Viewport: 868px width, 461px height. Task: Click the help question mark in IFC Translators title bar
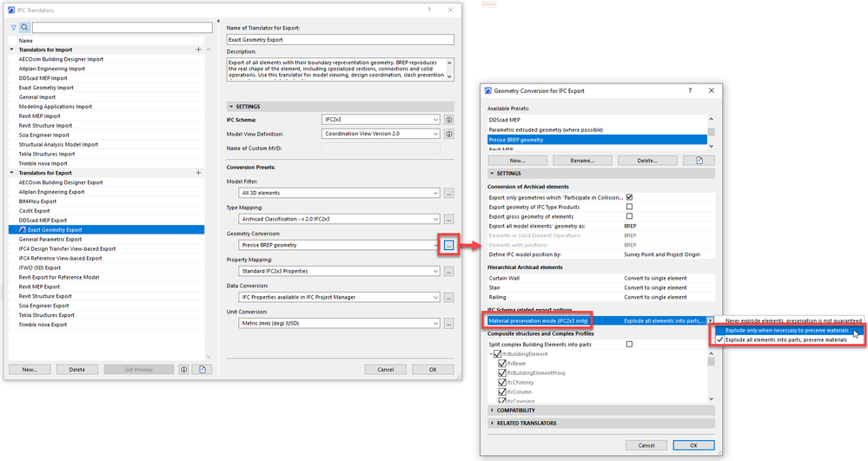429,10
